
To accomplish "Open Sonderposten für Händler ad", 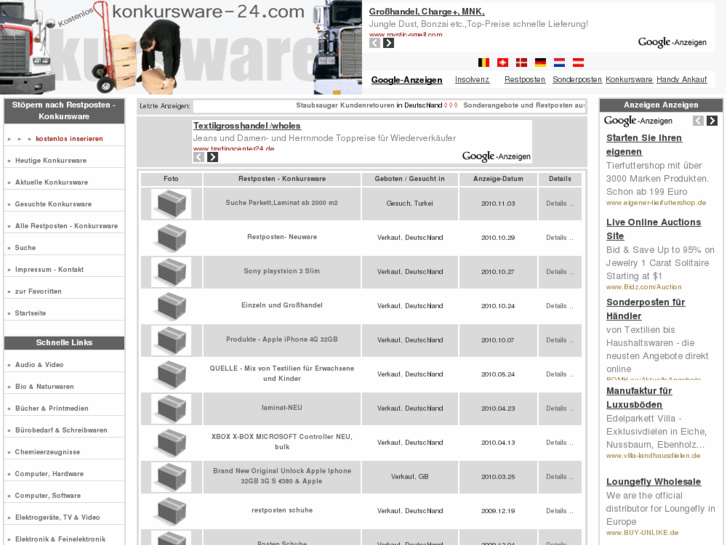I will point(645,309).
